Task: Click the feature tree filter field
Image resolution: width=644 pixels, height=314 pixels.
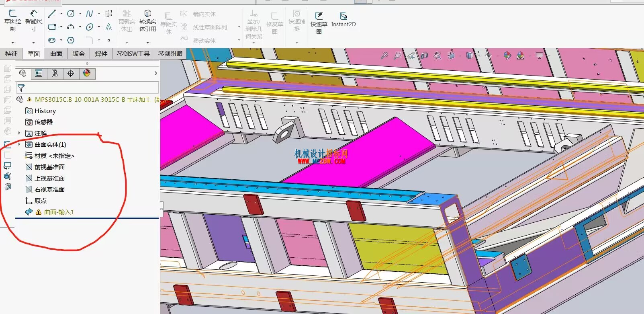Action: [x=88, y=88]
